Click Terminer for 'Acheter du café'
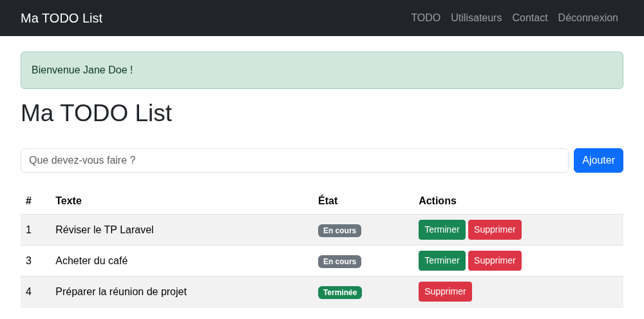The width and height of the screenshot is (644, 319). pos(442,260)
